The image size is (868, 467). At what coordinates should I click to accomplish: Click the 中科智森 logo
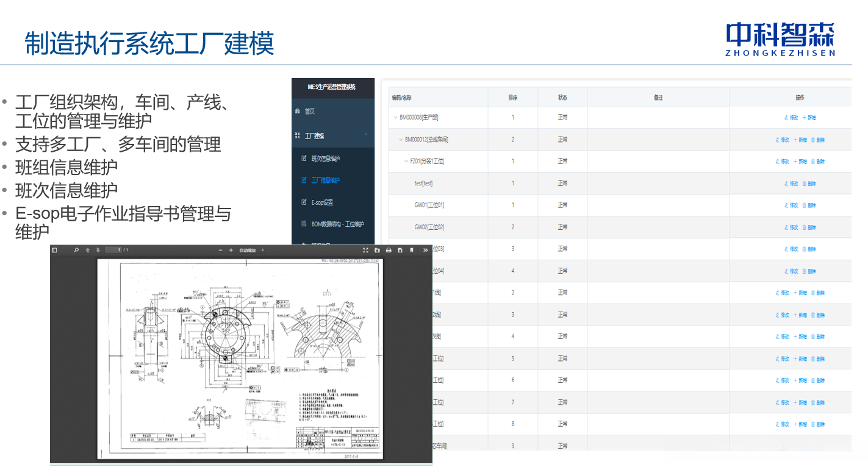pos(780,38)
